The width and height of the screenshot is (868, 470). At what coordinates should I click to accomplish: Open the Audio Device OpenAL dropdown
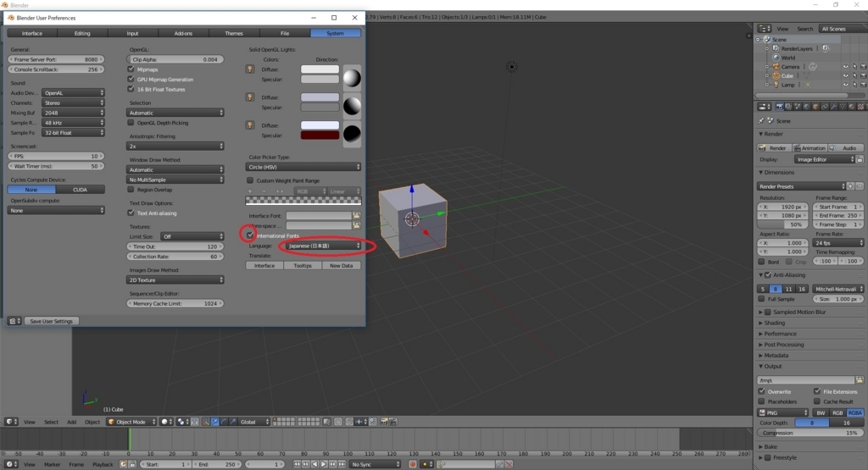pos(73,93)
